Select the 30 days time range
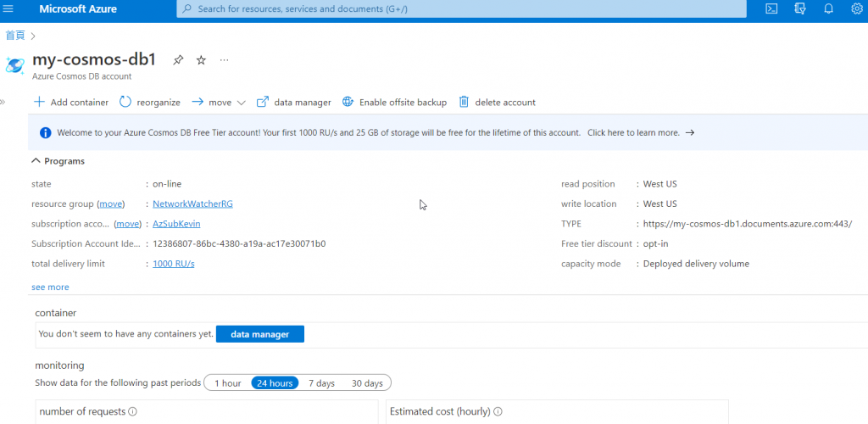 click(x=367, y=383)
